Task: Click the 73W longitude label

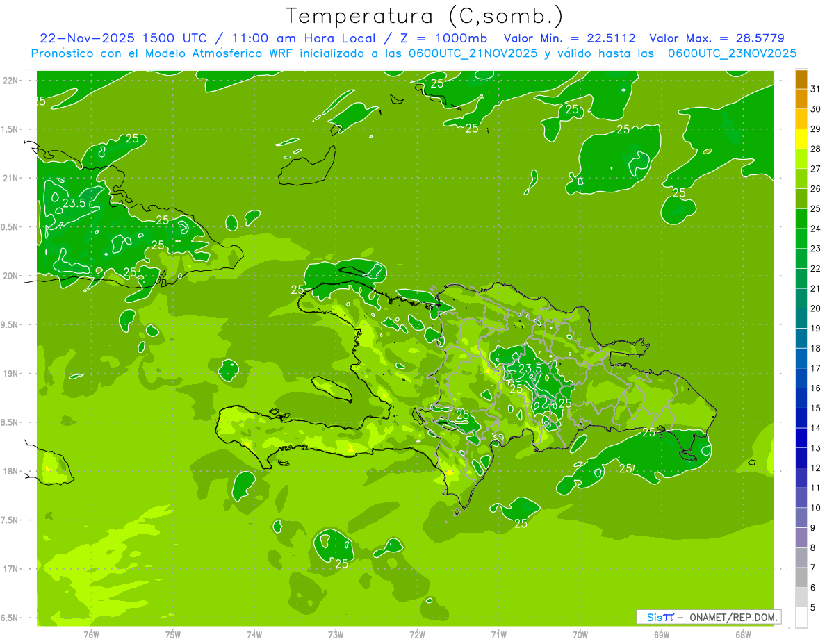Action: pyautogui.click(x=336, y=635)
